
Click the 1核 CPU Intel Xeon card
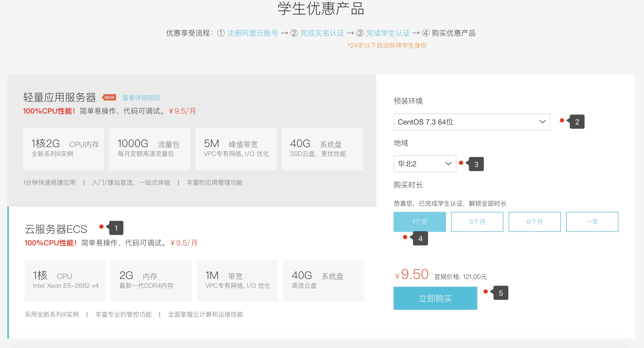pos(65,281)
